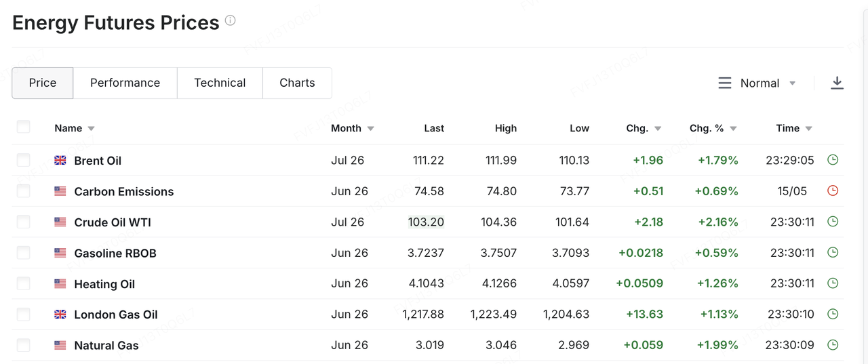Switch to the Charts tab

tap(297, 83)
